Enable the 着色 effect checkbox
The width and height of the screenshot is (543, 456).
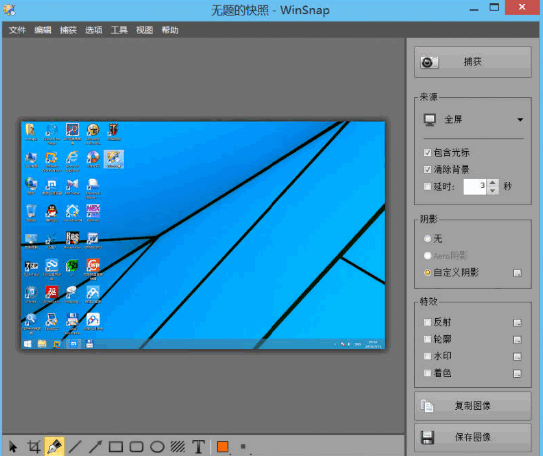click(427, 373)
